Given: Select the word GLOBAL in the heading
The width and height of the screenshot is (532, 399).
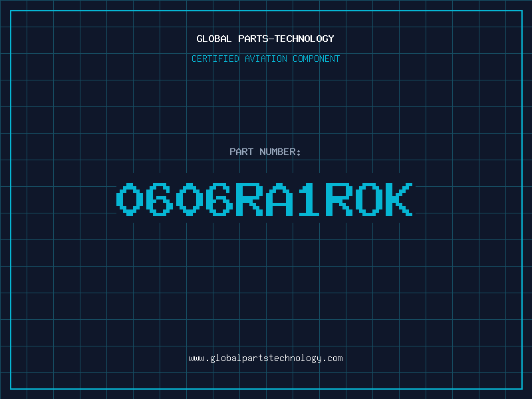Looking at the screenshot, I should (213, 39).
